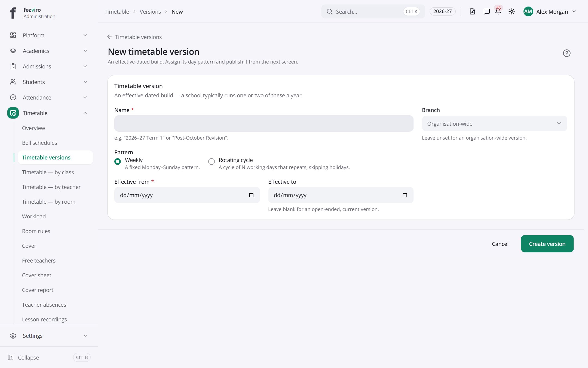Click the AM user avatar
This screenshot has width=588, height=368.
tap(528, 11)
